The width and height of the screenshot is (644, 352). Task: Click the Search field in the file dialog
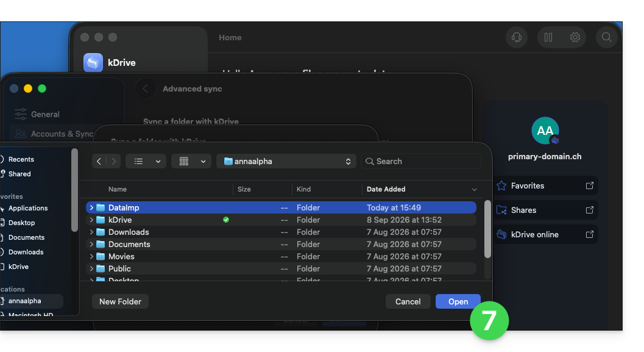pos(420,161)
